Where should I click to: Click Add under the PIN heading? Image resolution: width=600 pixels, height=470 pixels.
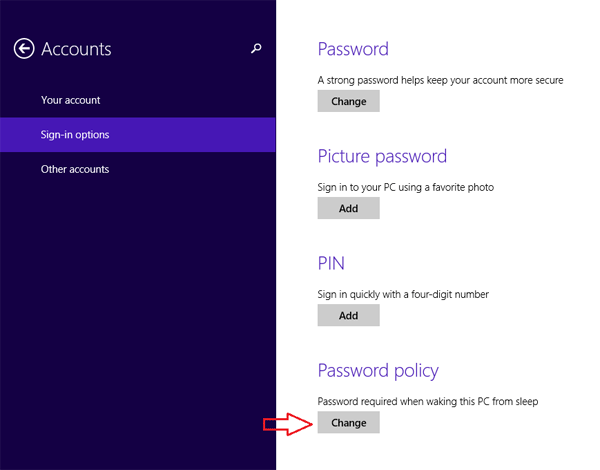(348, 315)
